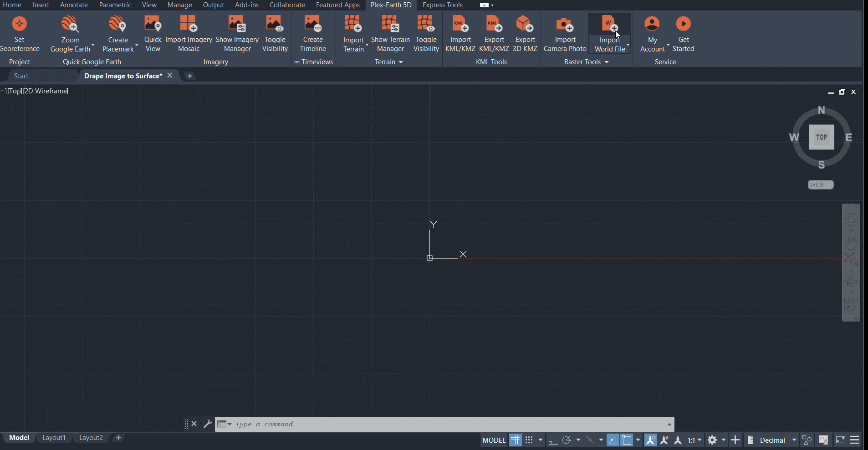
Task: Switch to Layout2 tab
Action: click(91, 438)
